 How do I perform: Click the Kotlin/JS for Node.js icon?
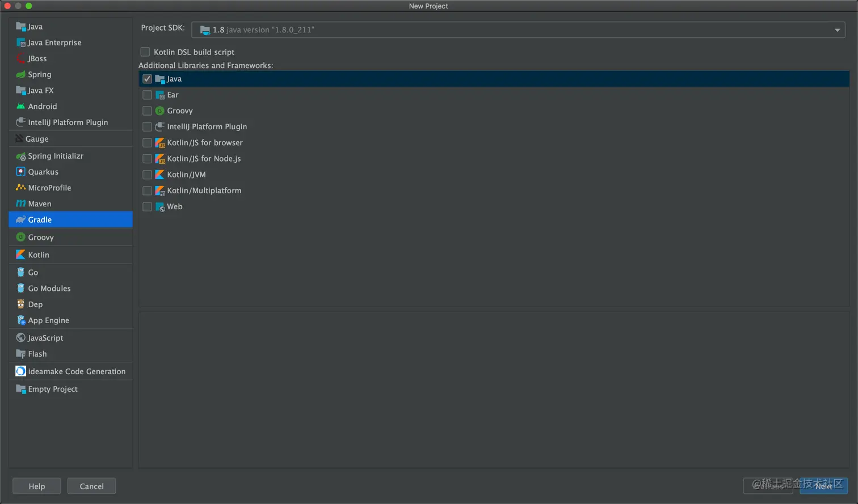pos(160,159)
